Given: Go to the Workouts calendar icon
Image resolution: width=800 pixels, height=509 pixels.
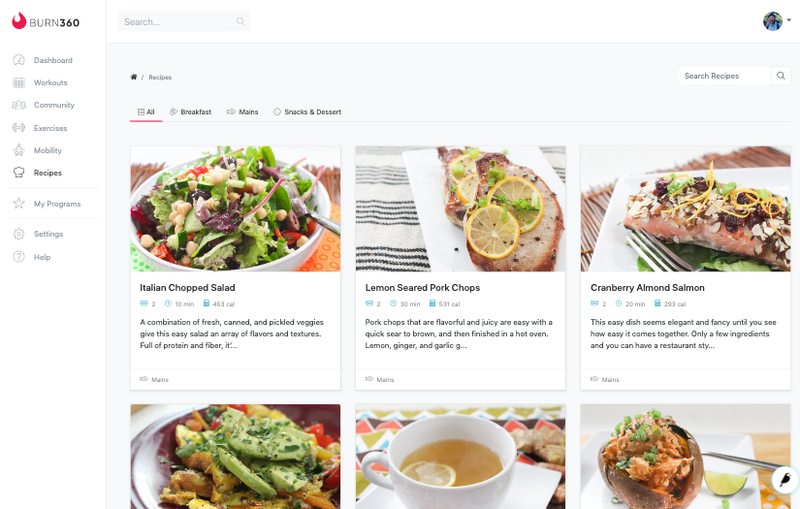Looking at the screenshot, I should (x=19, y=83).
